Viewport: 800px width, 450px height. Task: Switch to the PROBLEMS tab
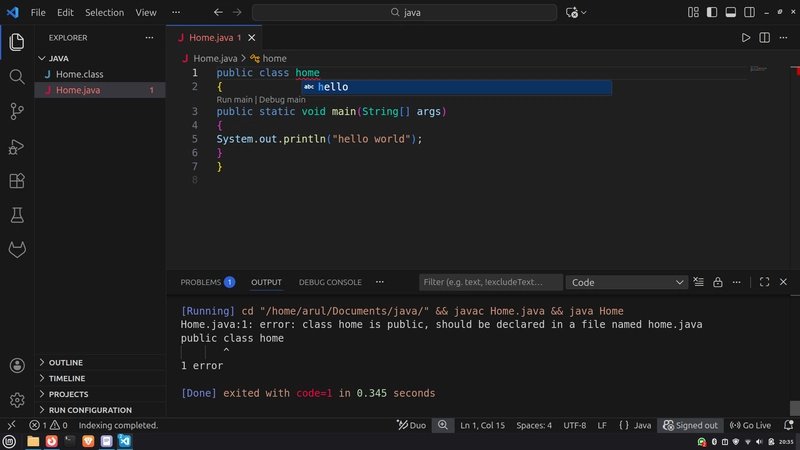201,282
